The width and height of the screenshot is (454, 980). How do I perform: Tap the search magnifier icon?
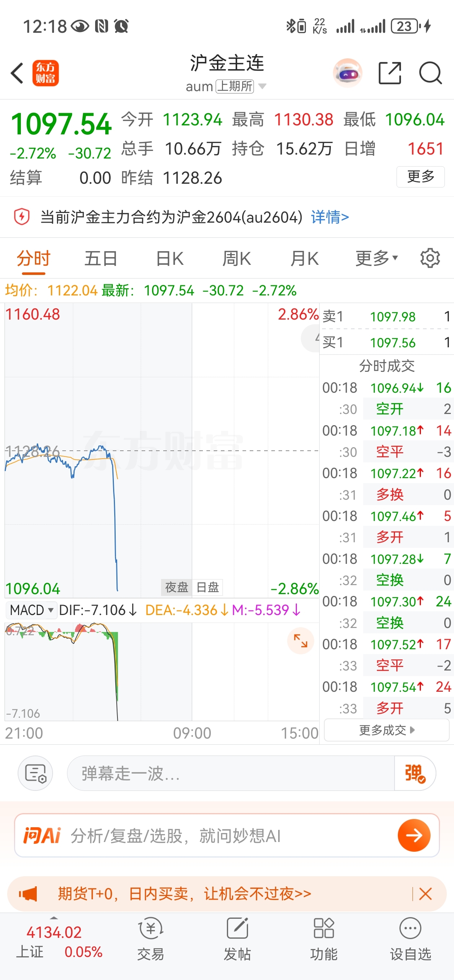430,73
